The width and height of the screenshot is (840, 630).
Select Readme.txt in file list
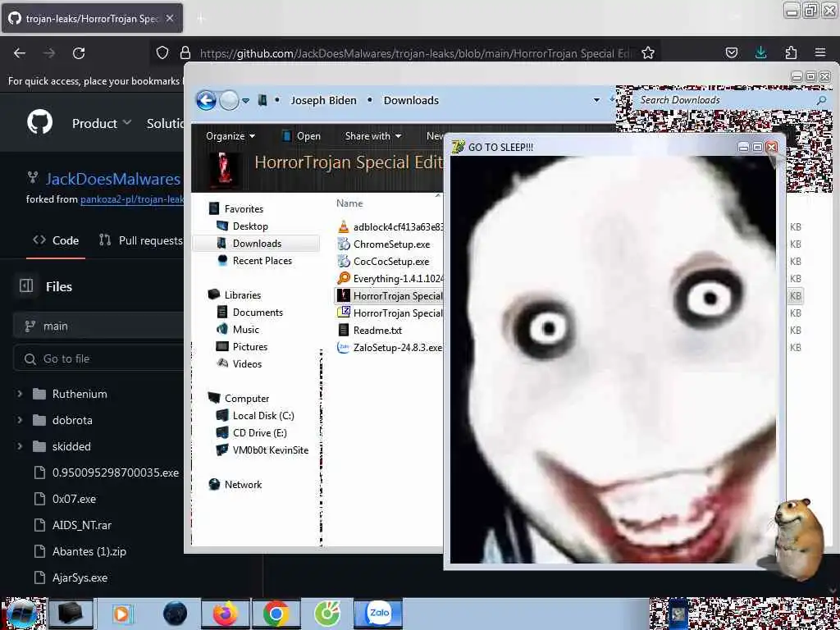(x=370, y=331)
